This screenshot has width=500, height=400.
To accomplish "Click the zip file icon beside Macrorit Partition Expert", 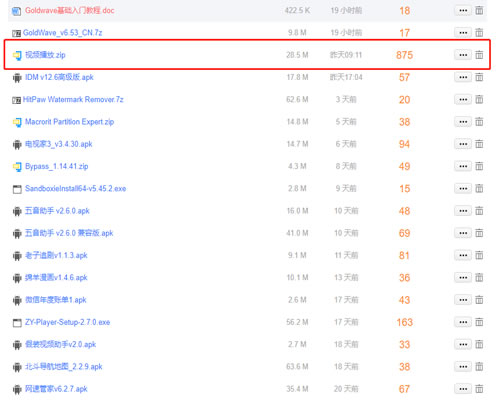I will click(17, 122).
